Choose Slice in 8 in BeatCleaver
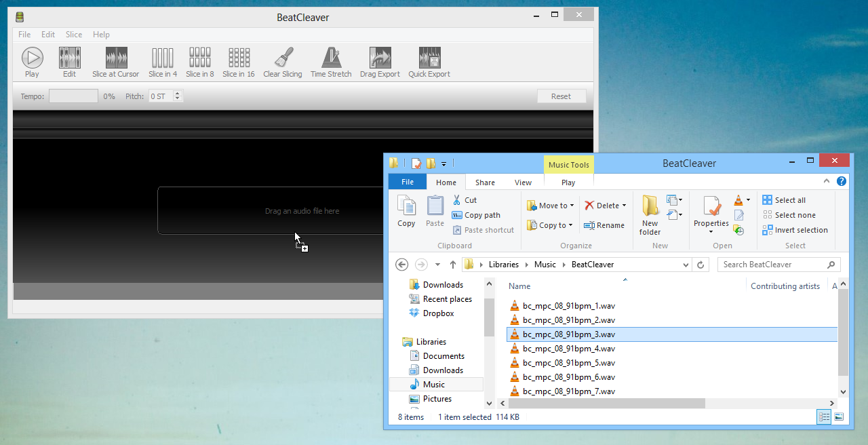The height and width of the screenshot is (445, 868). coord(200,62)
